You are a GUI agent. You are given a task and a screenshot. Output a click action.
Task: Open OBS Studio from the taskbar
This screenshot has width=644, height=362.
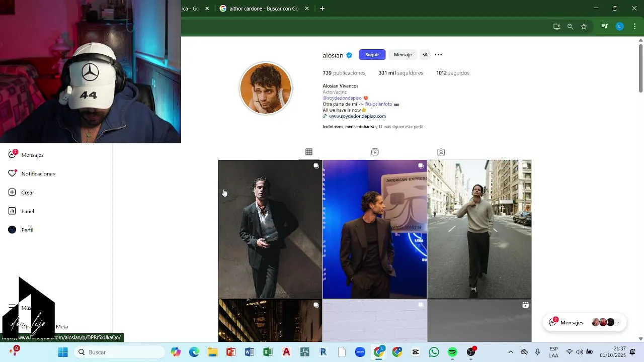[471, 352]
